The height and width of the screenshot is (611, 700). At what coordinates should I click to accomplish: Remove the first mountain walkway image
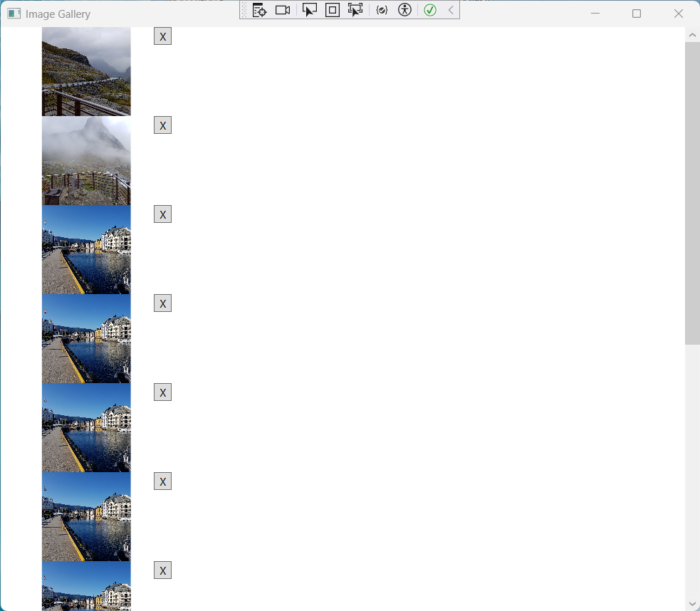pos(162,36)
